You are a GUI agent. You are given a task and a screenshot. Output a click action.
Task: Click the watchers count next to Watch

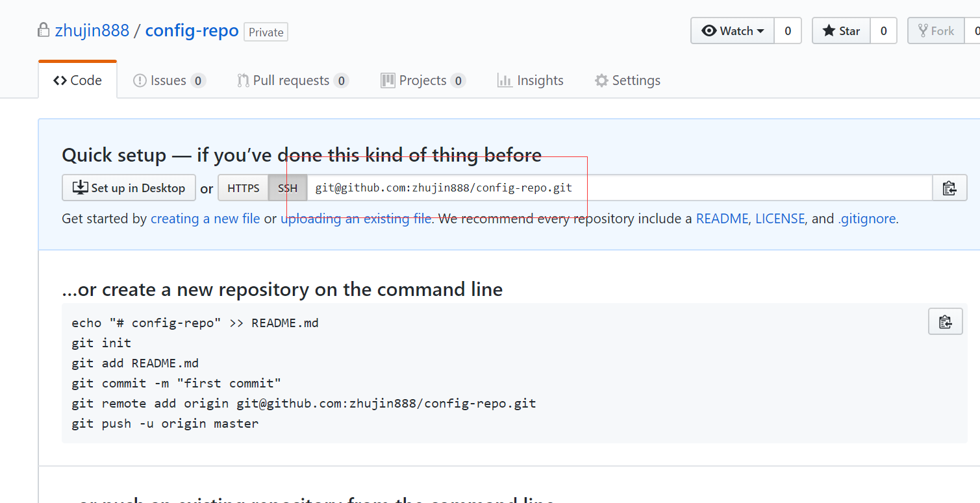coord(788,31)
